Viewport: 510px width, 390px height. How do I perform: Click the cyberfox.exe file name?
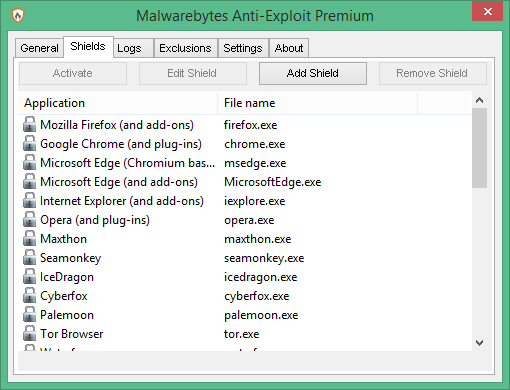click(257, 296)
